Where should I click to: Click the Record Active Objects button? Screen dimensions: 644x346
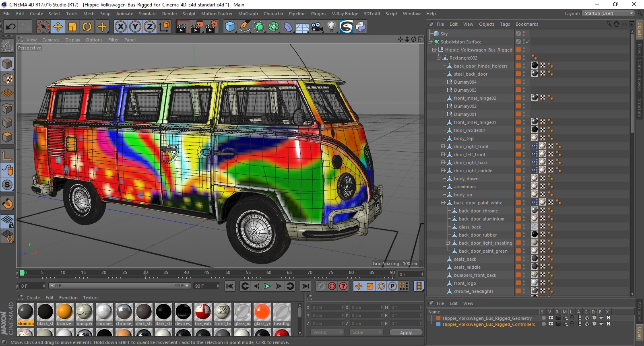point(320,286)
